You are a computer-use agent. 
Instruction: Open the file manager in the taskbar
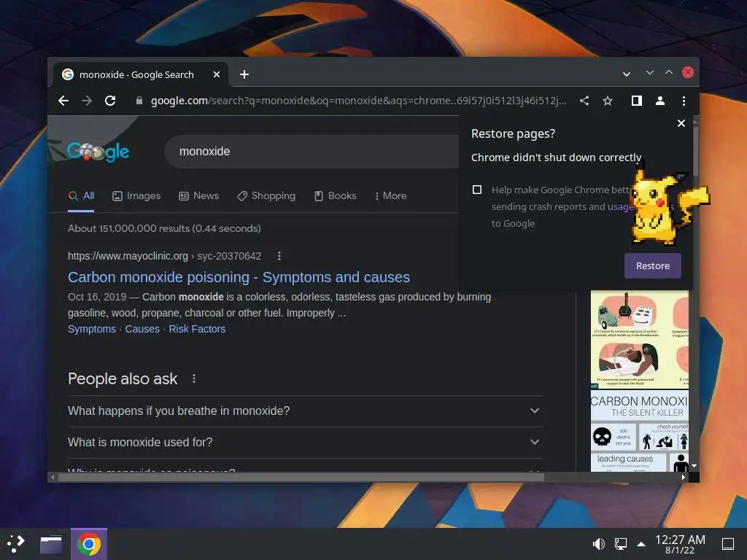coord(51,544)
